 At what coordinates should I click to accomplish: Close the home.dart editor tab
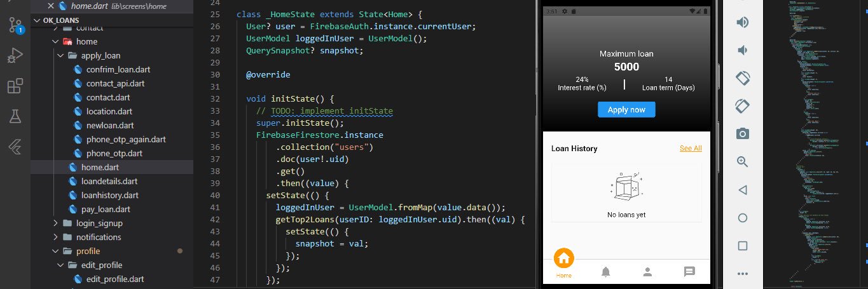[x=50, y=6]
